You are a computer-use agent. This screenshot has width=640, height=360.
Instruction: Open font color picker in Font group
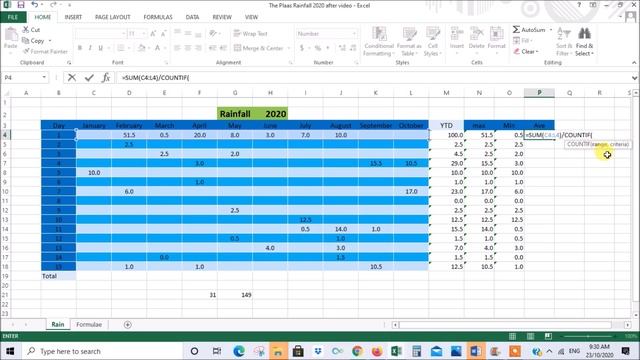[157, 48]
